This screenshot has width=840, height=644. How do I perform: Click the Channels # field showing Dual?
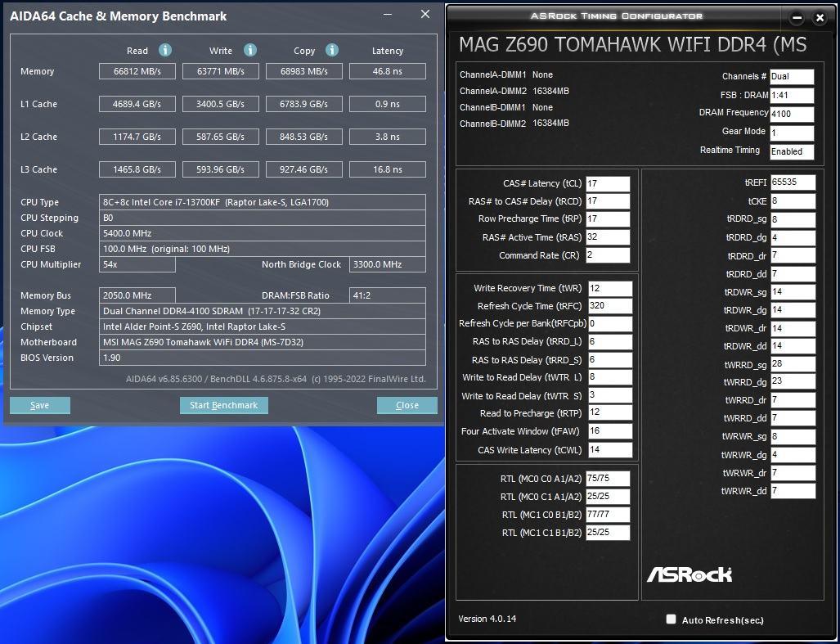(792, 77)
